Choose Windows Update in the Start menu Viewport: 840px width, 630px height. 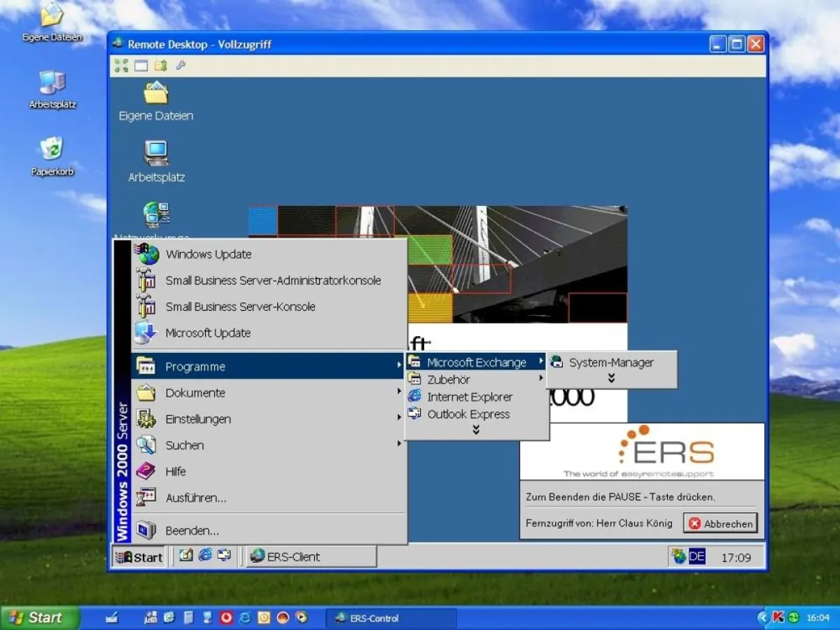click(208, 254)
